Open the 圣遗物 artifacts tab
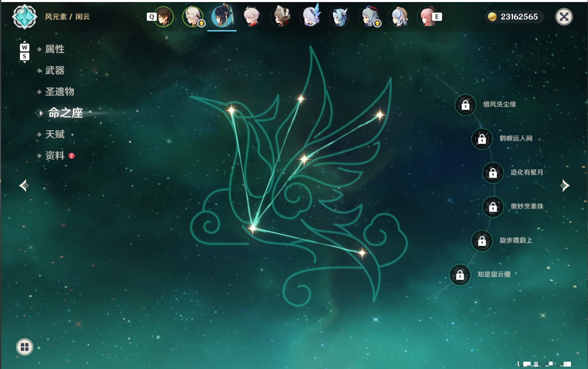The width and height of the screenshot is (588, 369). (59, 92)
